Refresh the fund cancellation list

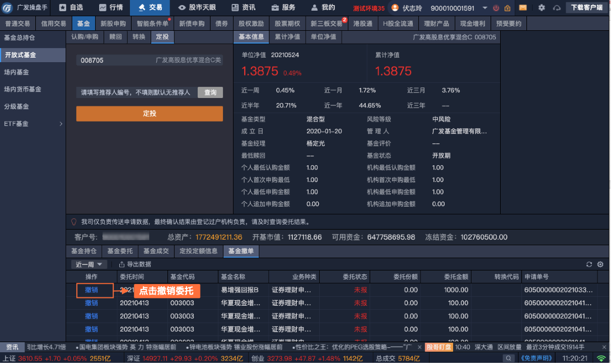pyautogui.click(x=589, y=264)
